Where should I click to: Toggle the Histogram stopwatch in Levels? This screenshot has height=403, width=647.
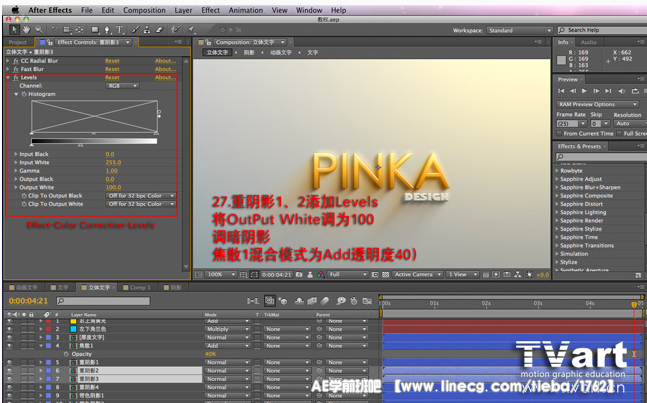coord(24,94)
